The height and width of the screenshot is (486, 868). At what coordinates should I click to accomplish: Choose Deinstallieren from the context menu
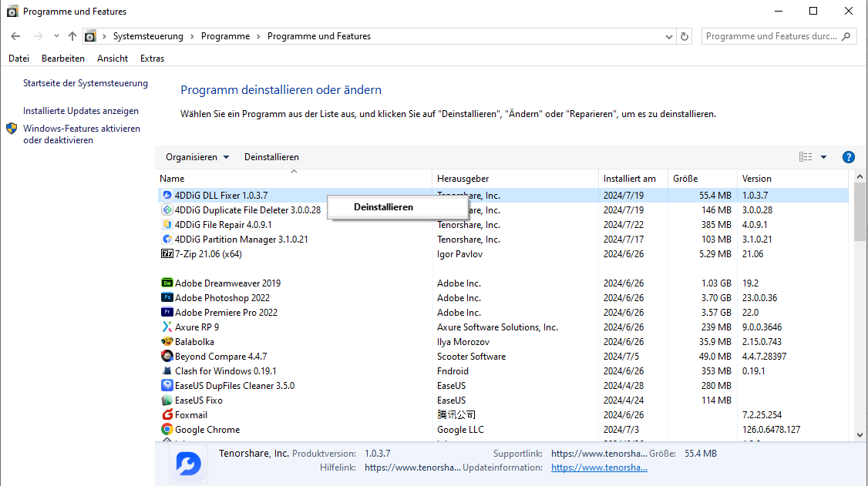pos(383,207)
